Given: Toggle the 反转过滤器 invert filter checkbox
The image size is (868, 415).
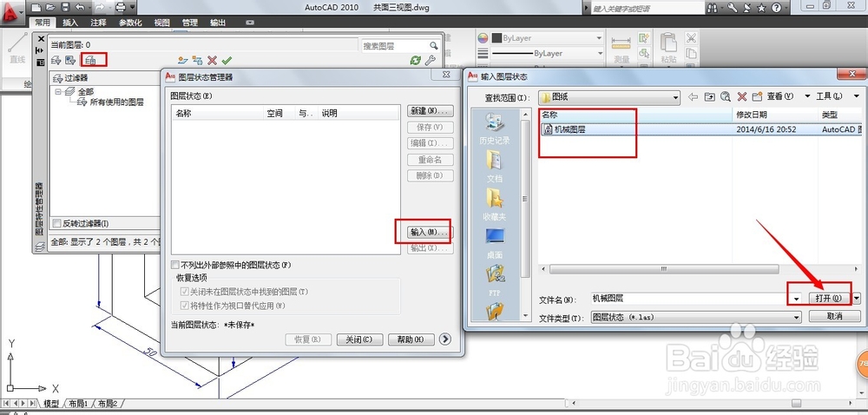Looking at the screenshot, I should point(56,223).
